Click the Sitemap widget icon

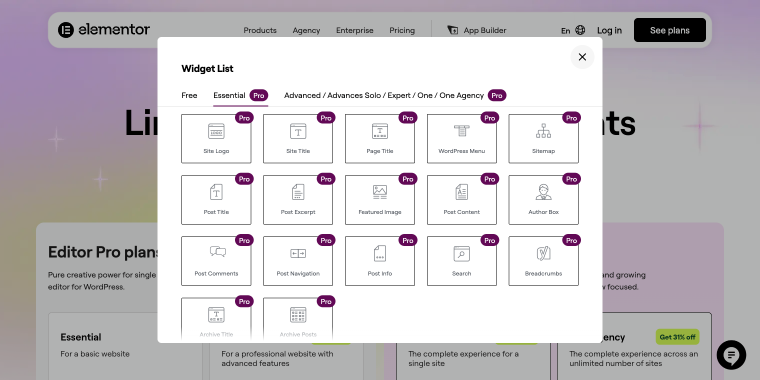point(543,131)
